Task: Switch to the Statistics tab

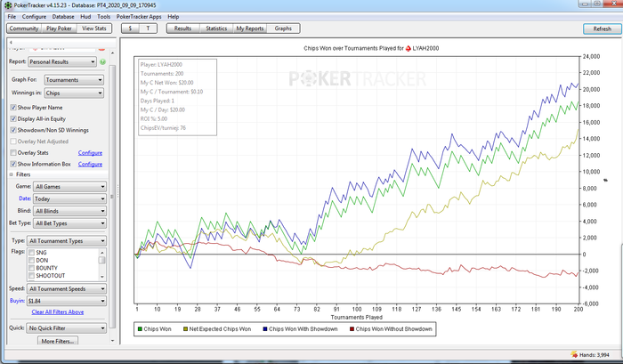Action: point(216,28)
